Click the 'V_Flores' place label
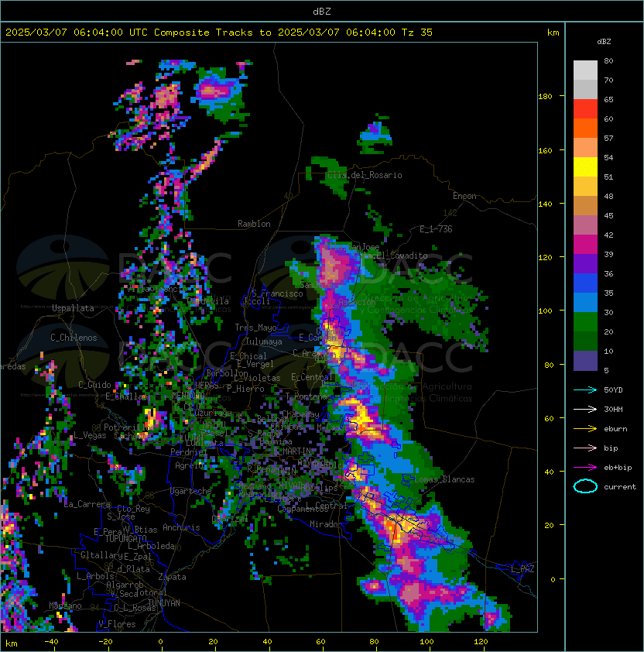 (x=117, y=624)
